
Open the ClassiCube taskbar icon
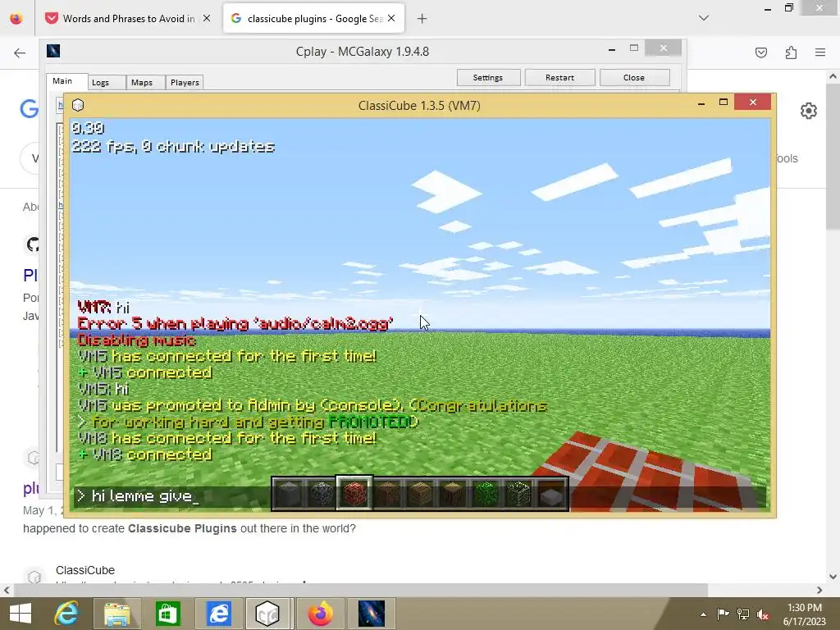tap(267, 614)
